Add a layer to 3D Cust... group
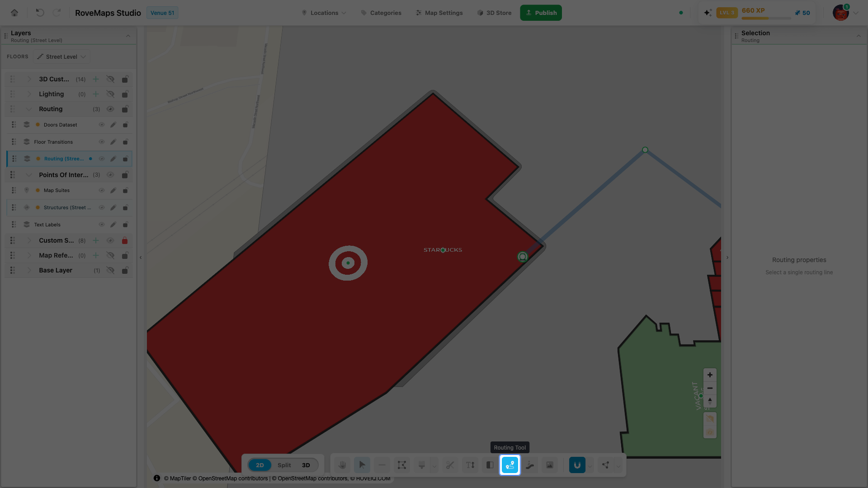 (x=96, y=79)
